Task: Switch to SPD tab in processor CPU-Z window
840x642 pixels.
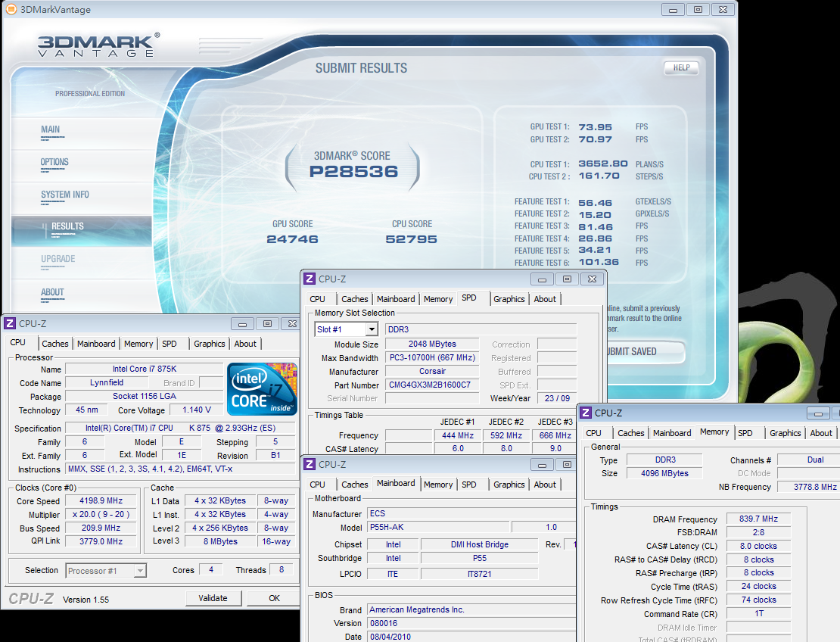Action: click(170, 344)
